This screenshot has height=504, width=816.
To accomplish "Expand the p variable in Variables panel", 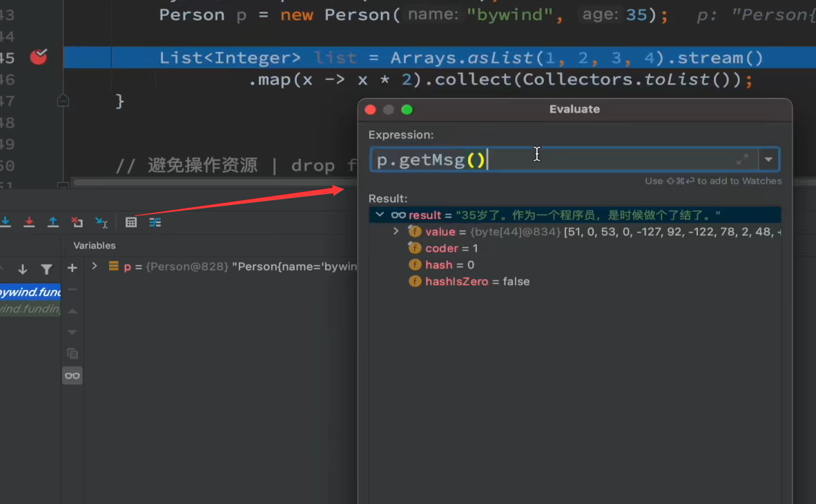I will tap(94, 266).
